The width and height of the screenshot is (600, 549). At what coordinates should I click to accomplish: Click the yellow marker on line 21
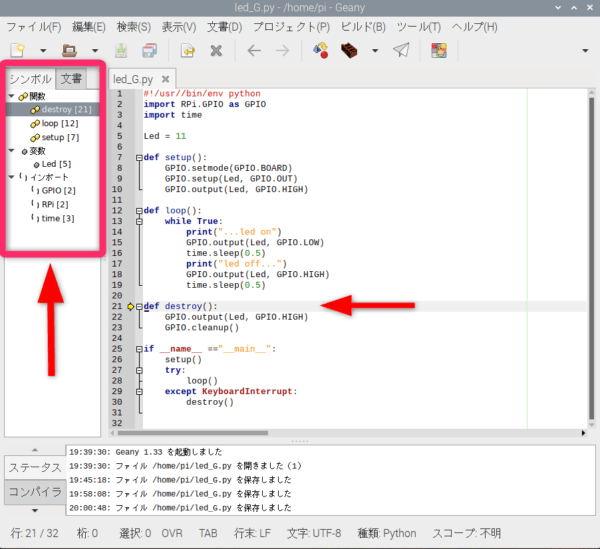pos(130,306)
